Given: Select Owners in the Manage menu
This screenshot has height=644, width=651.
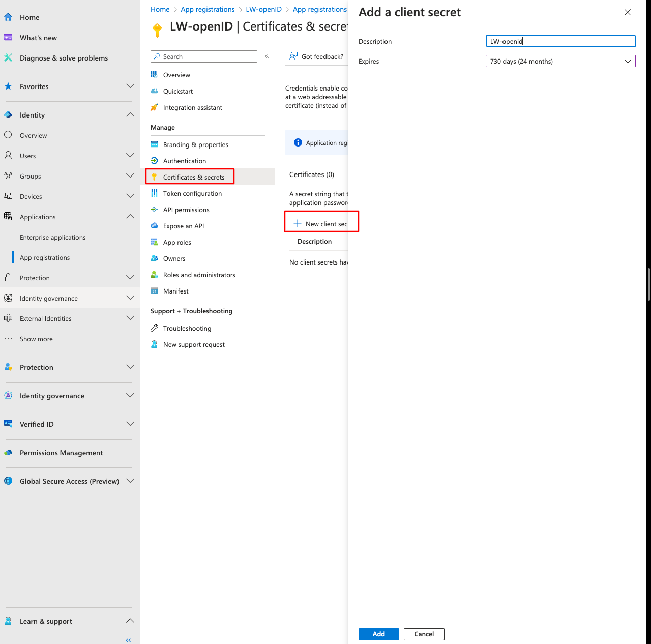Looking at the screenshot, I should coord(174,258).
